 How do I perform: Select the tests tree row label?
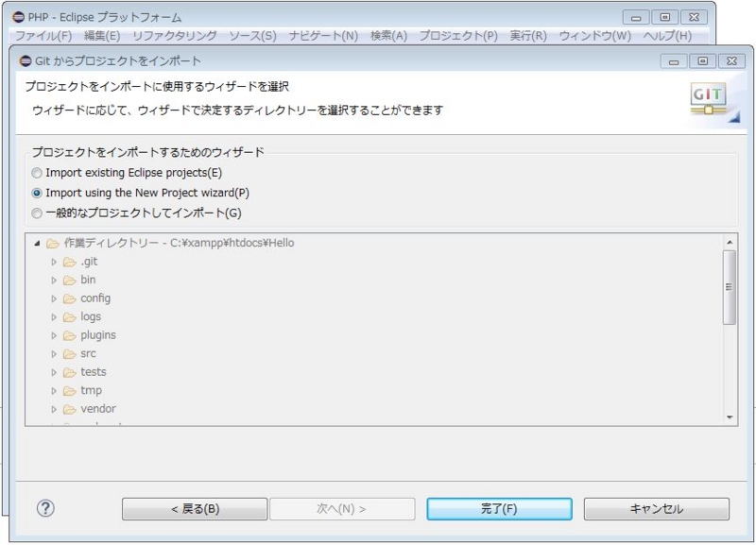point(94,372)
